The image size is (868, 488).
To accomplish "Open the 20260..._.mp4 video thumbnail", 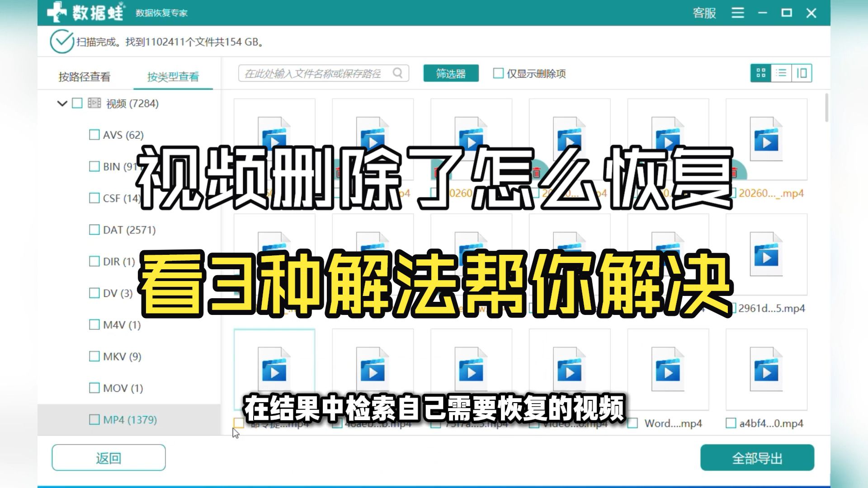I will pyautogui.click(x=766, y=139).
